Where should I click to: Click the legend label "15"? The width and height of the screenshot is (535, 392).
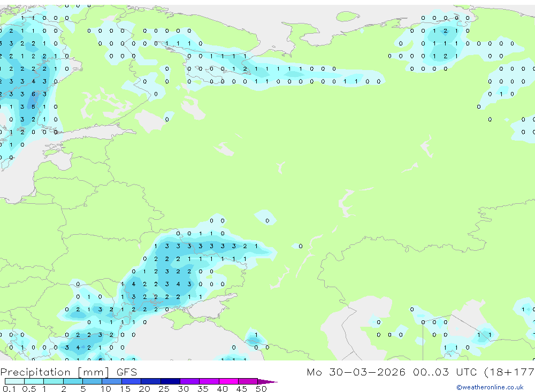[125, 389]
